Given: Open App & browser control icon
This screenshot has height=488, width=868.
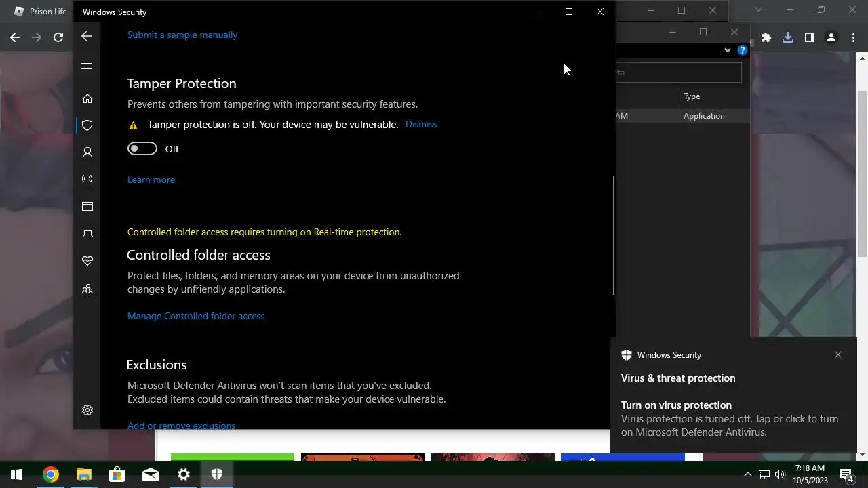Looking at the screenshot, I should [x=87, y=207].
